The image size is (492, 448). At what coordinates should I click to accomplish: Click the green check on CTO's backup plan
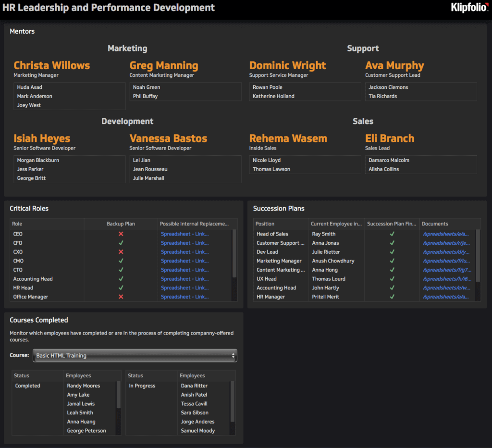point(121,270)
